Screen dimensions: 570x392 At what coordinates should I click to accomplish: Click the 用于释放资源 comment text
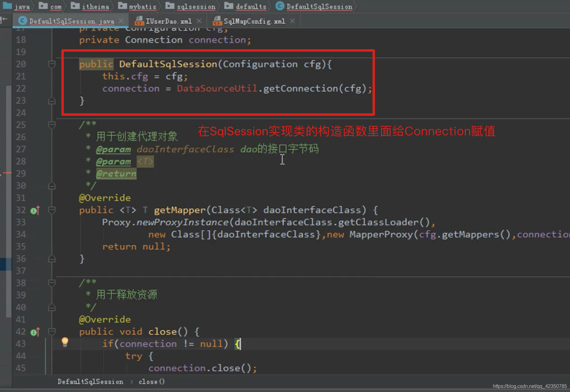coord(127,295)
